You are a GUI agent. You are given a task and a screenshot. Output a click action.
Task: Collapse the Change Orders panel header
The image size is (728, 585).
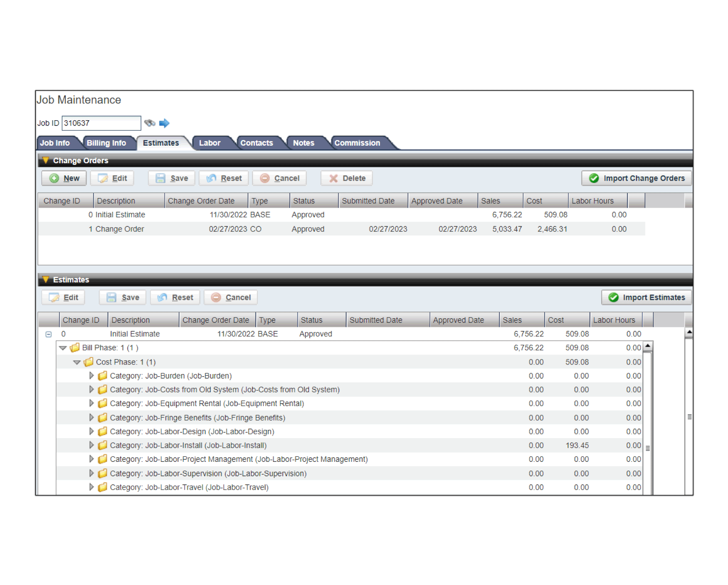[x=46, y=160]
